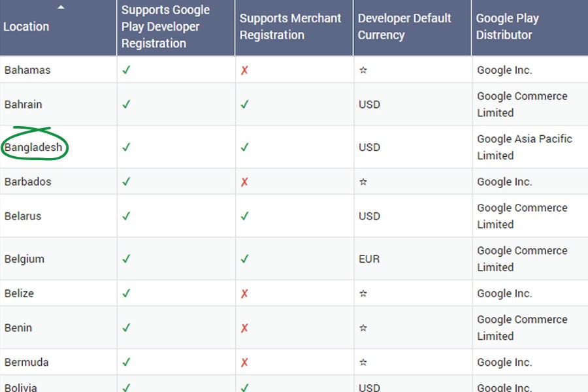This screenshot has width=588, height=392.
Task: Select the circled Bangladesh location cell
Action: click(x=34, y=147)
